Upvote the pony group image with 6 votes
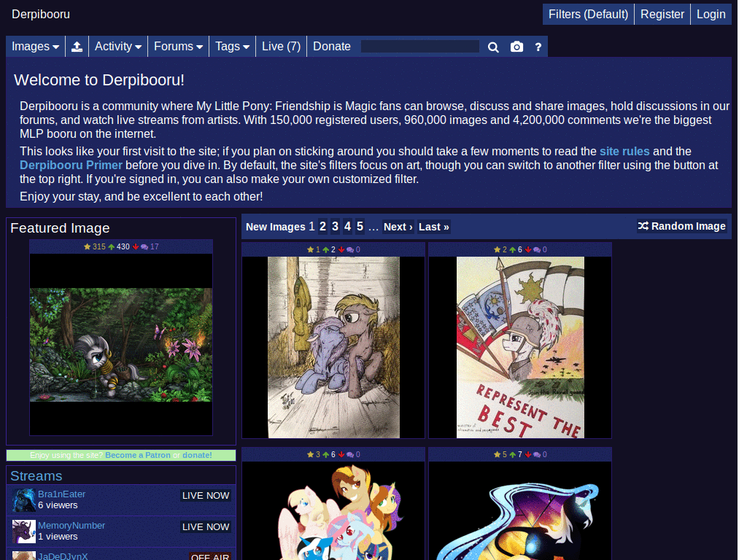 pyautogui.click(x=329, y=455)
